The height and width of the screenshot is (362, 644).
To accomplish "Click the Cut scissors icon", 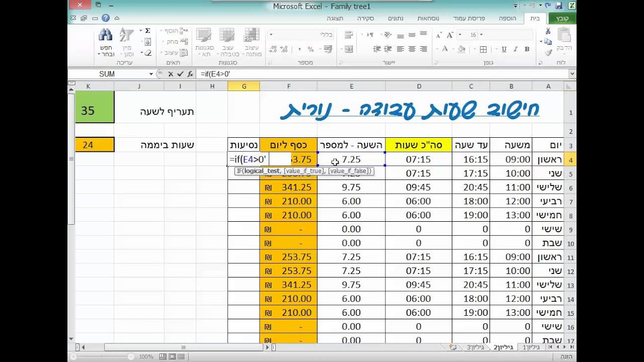I will point(548,32).
